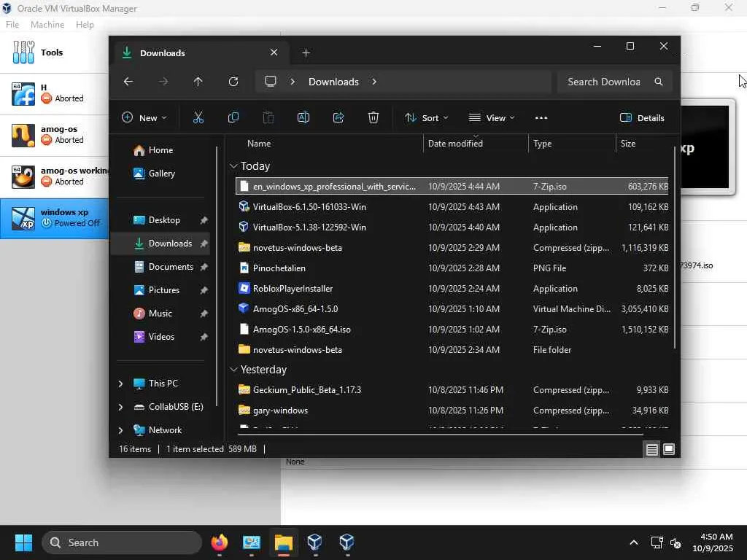Expand Network in navigation pane
Screen dimensions: 747x560
coord(120,430)
